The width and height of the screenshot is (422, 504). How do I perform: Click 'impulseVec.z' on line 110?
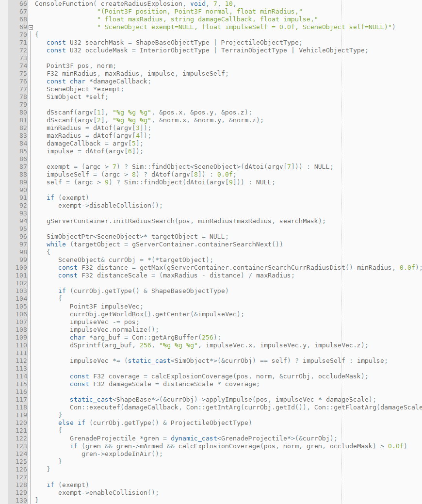pyautogui.click(x=337, y=345)
